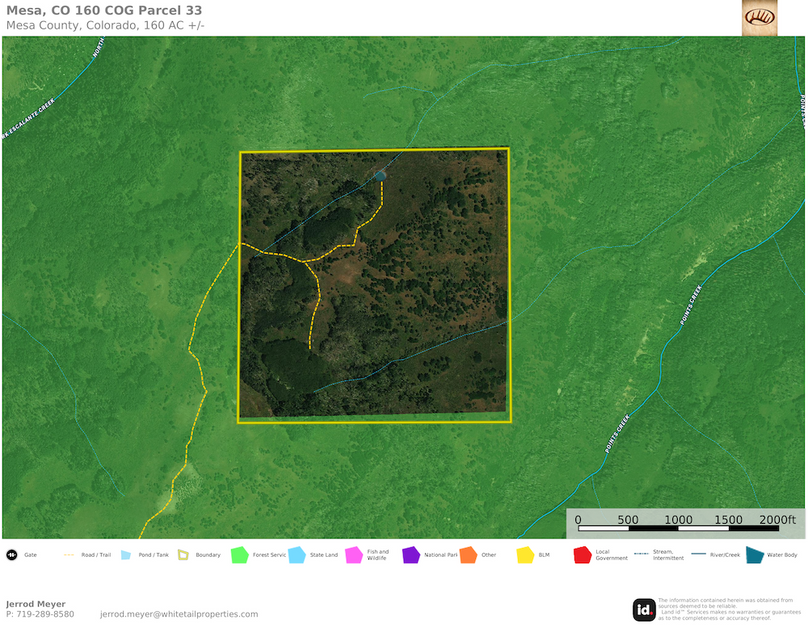Click the Whitetail Properties logo at top right
This screenshot has width=808, height=625.
pos(759,17)
